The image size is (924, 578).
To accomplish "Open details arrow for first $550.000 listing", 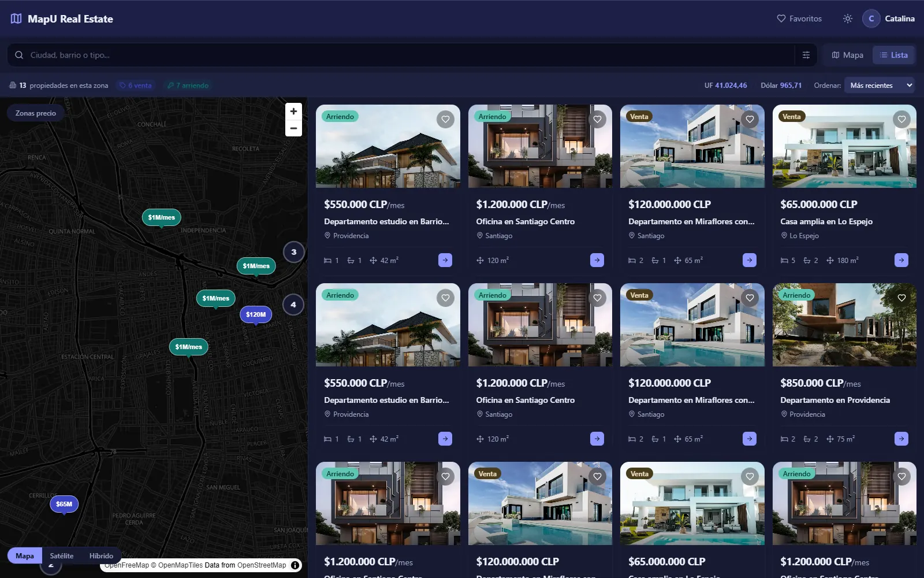I will 445,260.
